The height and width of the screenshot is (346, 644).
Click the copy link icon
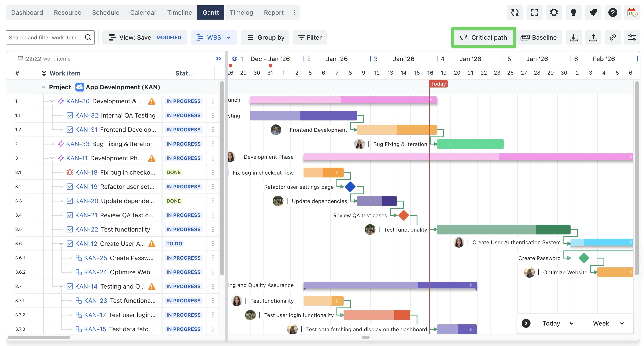[x=612, y=38]
